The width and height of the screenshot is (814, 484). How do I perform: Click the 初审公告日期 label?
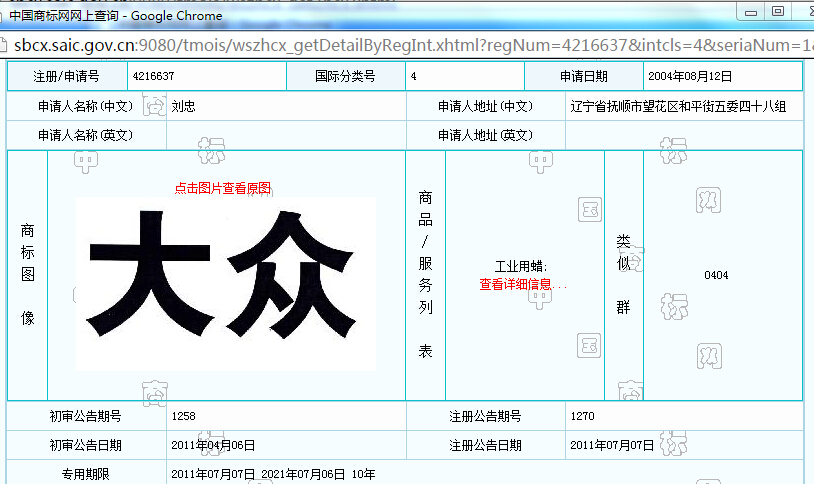[86, 445]
